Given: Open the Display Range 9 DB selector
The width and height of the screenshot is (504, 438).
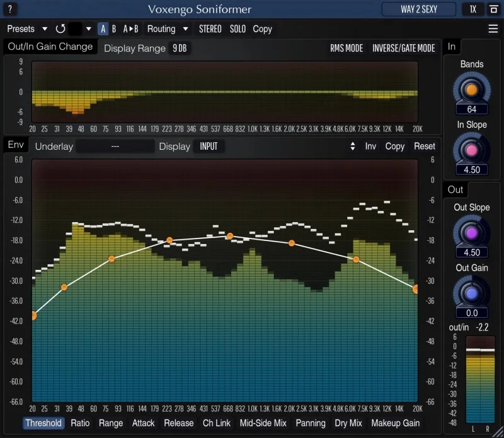Looking at the screenshot, I should [180, 48].
